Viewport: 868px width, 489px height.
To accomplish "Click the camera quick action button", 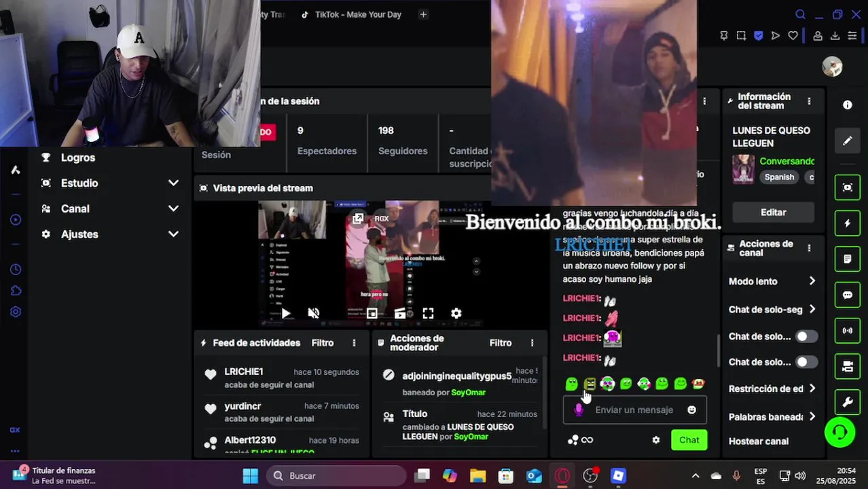I will [847, 367].
